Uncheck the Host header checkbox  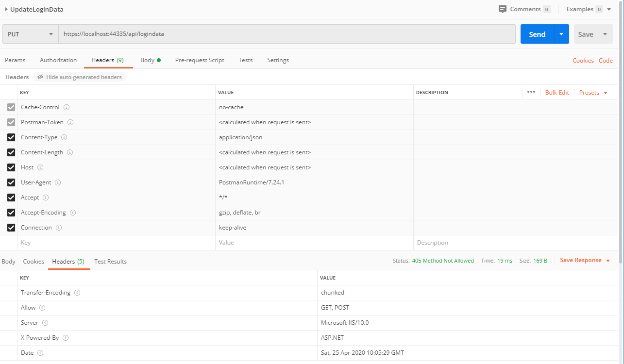[11, 167]
